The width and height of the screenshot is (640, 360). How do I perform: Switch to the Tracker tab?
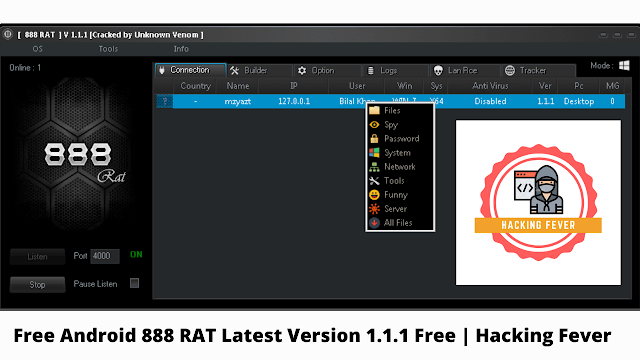pos(538,70)
